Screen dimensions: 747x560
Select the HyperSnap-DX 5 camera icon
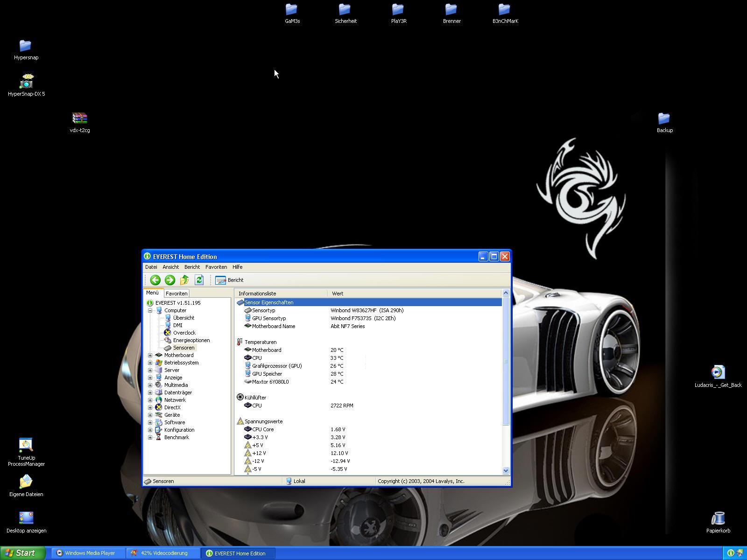27,85
